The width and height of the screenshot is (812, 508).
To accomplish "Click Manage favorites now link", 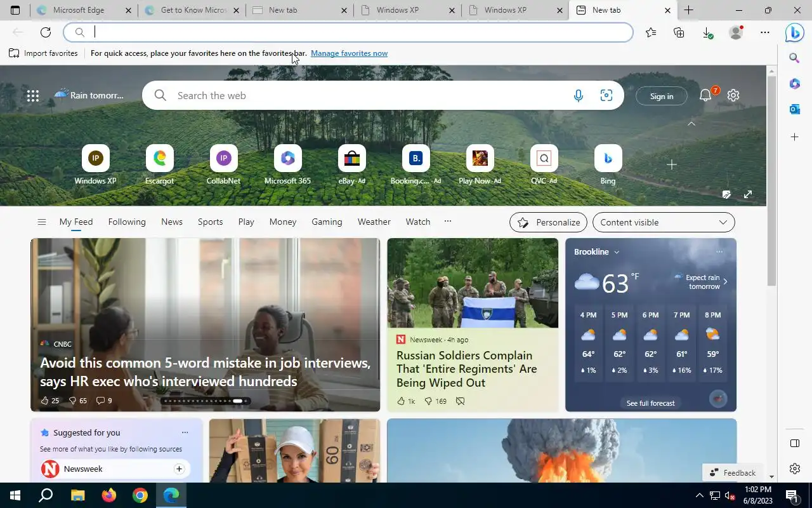I will (349, 53).
